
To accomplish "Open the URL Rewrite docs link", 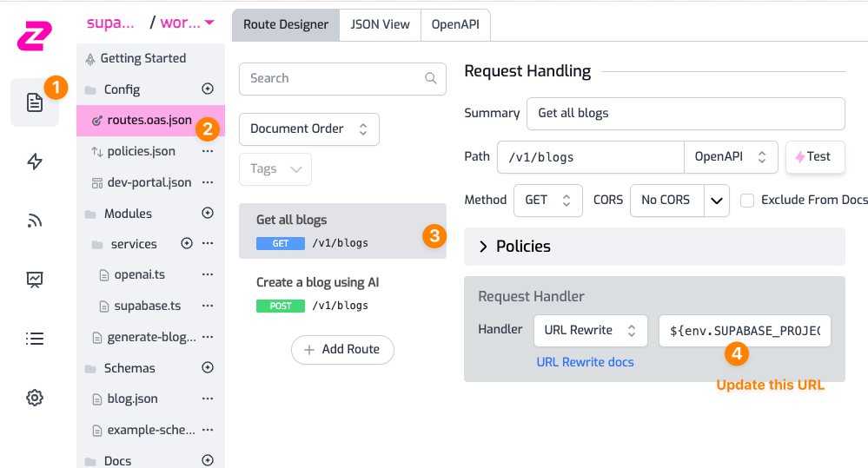I will 585,362.
